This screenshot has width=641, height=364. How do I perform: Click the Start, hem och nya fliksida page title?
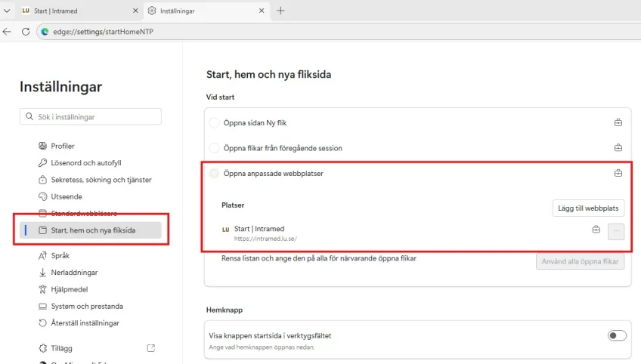click(268, 74)
